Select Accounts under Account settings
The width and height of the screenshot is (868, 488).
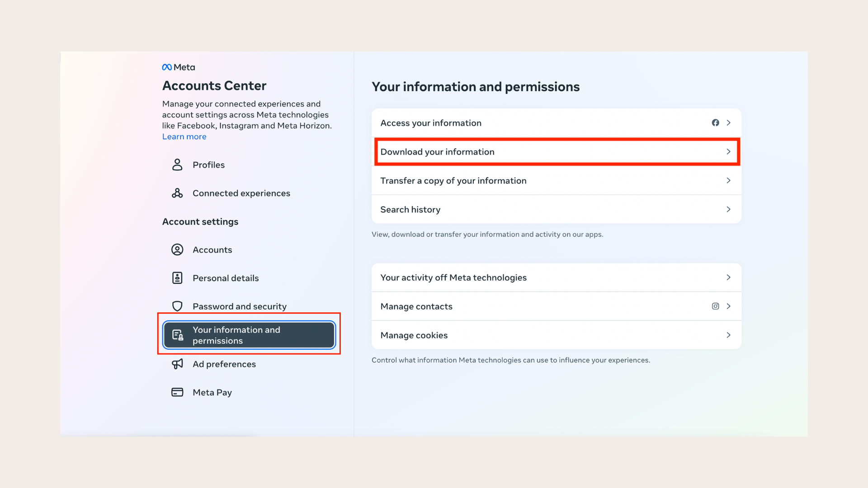click(249, 250)
